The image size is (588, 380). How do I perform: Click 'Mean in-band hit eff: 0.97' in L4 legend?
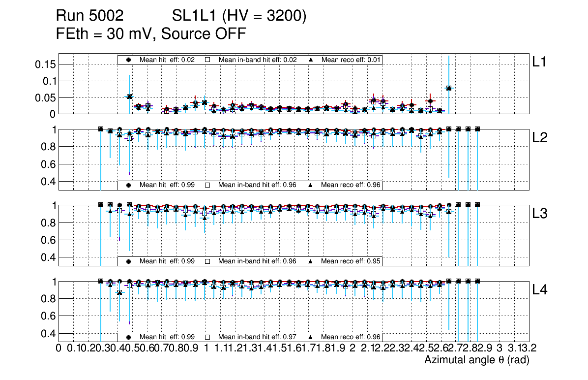[257, 337]
